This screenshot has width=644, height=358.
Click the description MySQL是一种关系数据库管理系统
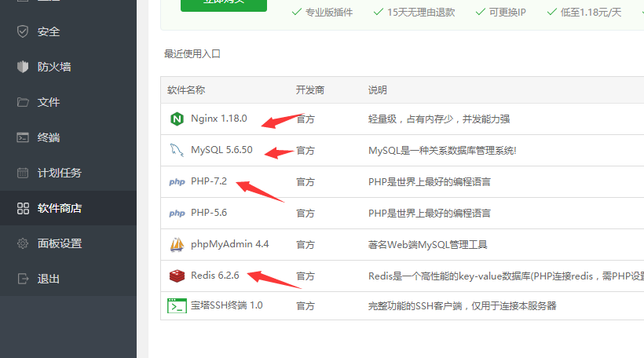(x=442, y=151)
